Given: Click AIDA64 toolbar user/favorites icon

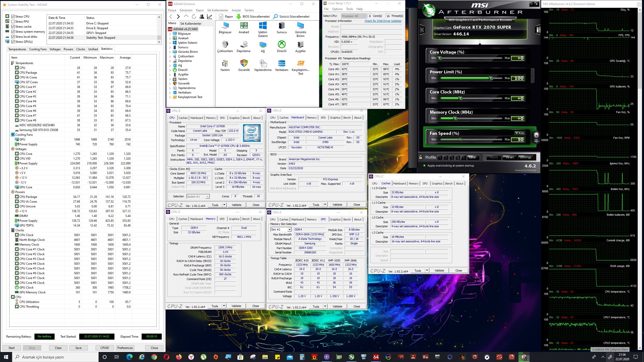Looking at the screenshot, I should (x=202, y=17).
